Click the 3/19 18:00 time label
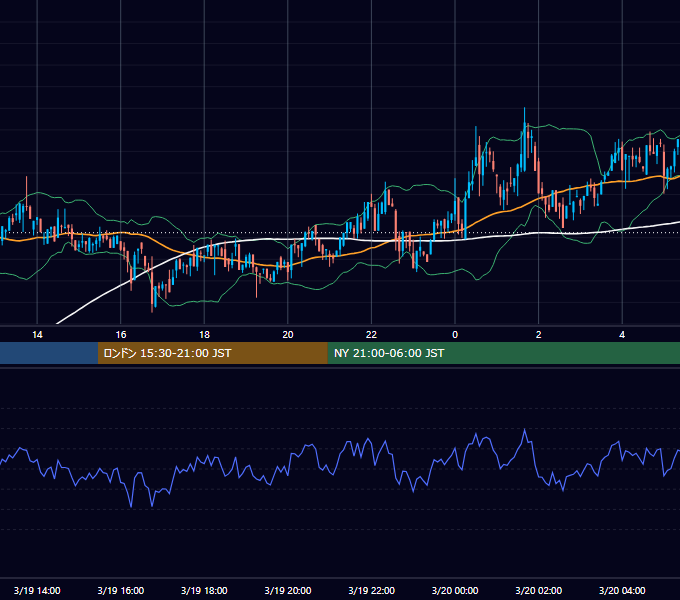This screenshot has width=680, height=600. click(204, 590)
